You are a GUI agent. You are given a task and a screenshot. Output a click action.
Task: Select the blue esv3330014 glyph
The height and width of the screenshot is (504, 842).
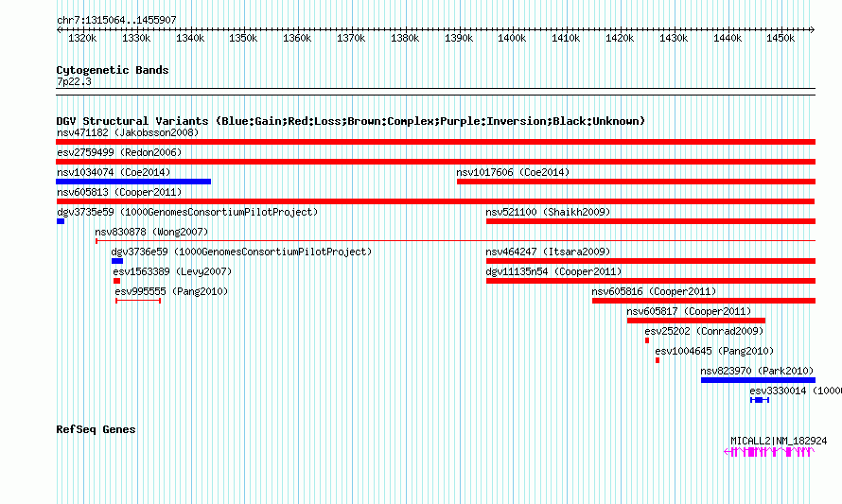point(760,400)
